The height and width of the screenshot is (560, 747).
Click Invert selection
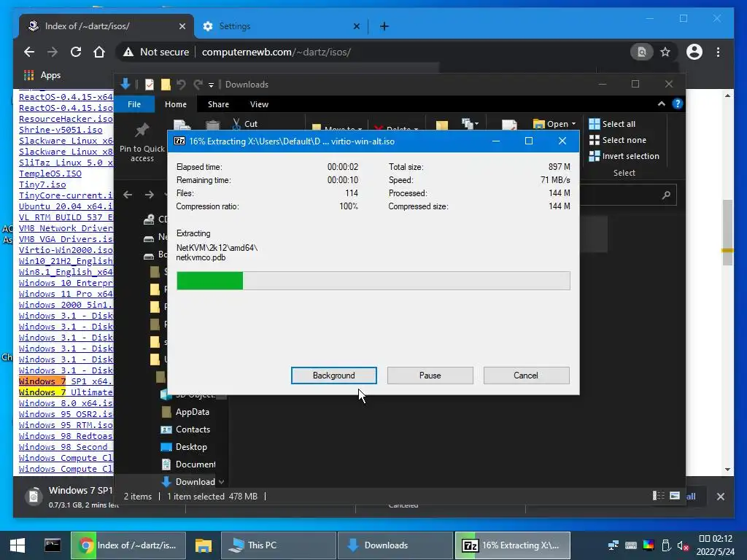(624, 156)
